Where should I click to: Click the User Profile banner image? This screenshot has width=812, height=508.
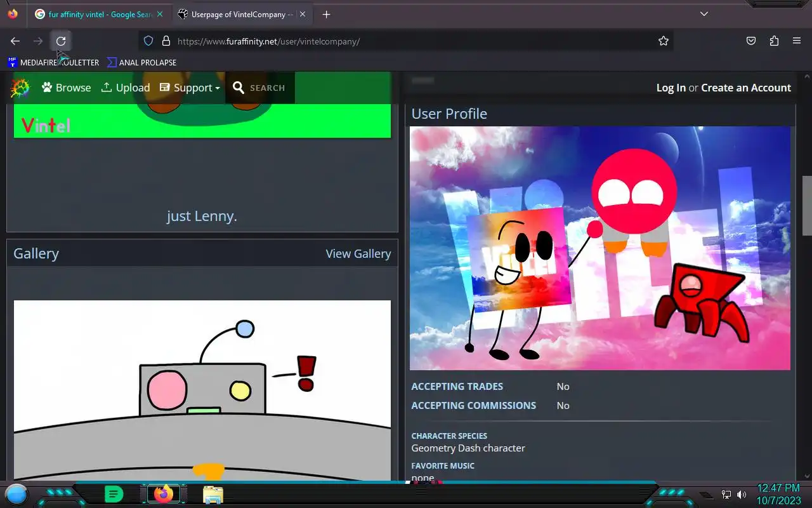point(600,248)
